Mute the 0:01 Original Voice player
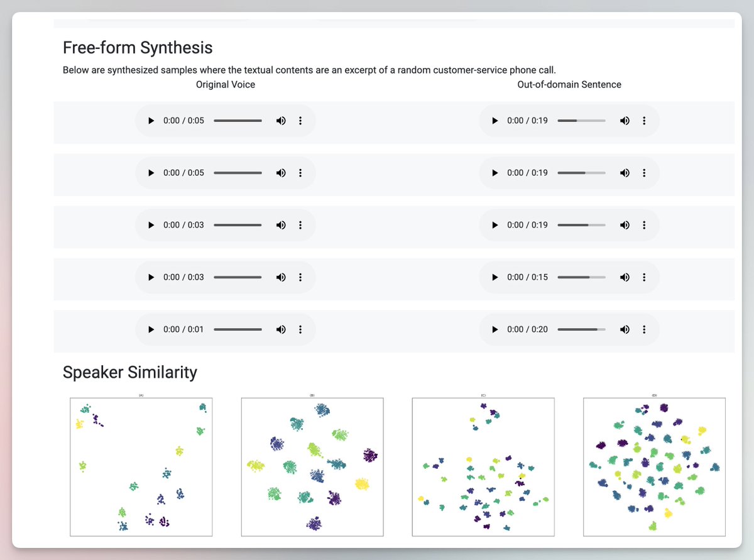The height and width of the screenshot is (560, 754). pos(281,329)
